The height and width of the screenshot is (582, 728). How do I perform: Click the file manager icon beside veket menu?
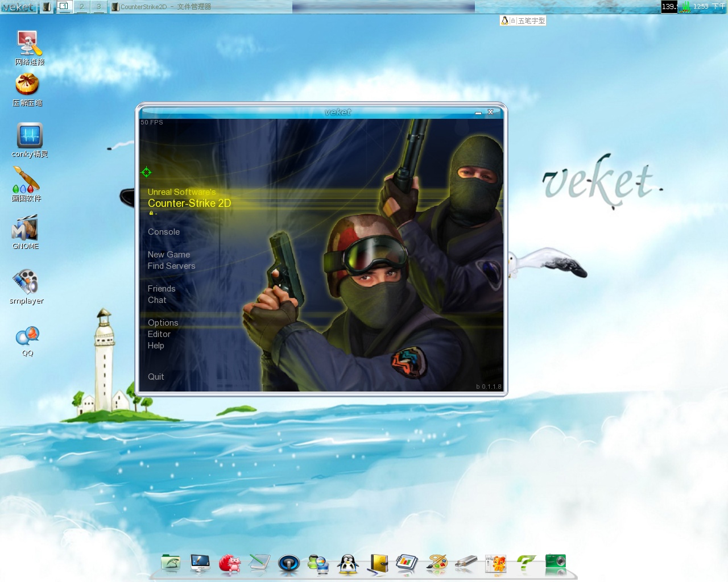pos(47,7)
